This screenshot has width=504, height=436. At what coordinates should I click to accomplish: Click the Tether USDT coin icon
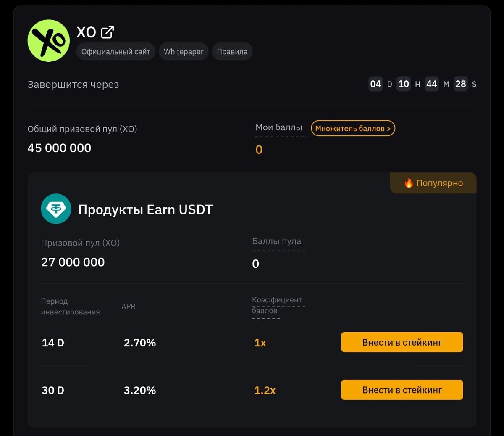click(56, 209)
